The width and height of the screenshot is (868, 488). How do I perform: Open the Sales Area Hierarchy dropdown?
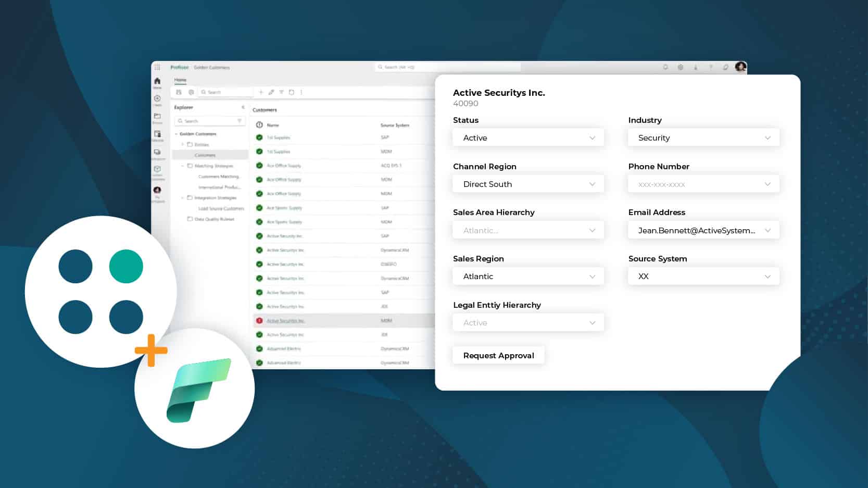(x=528, y=230)
